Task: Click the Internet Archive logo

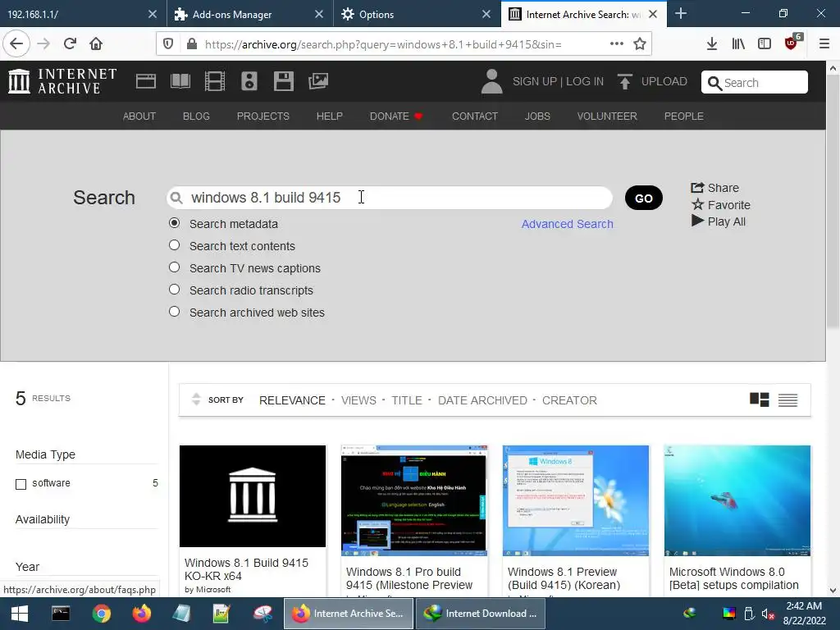Action: [62, 81]
